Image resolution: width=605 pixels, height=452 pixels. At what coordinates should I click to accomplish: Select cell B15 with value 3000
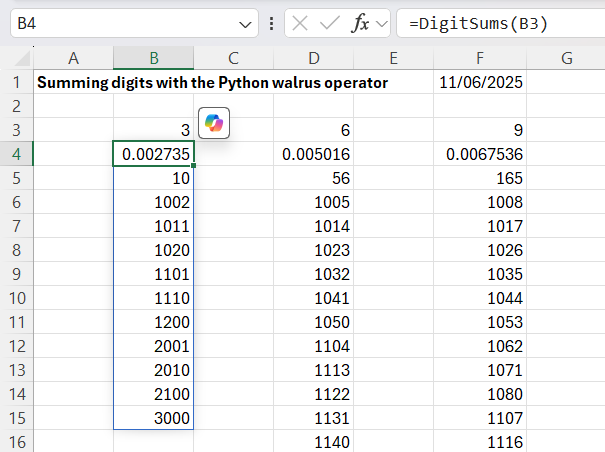[153, 417]
